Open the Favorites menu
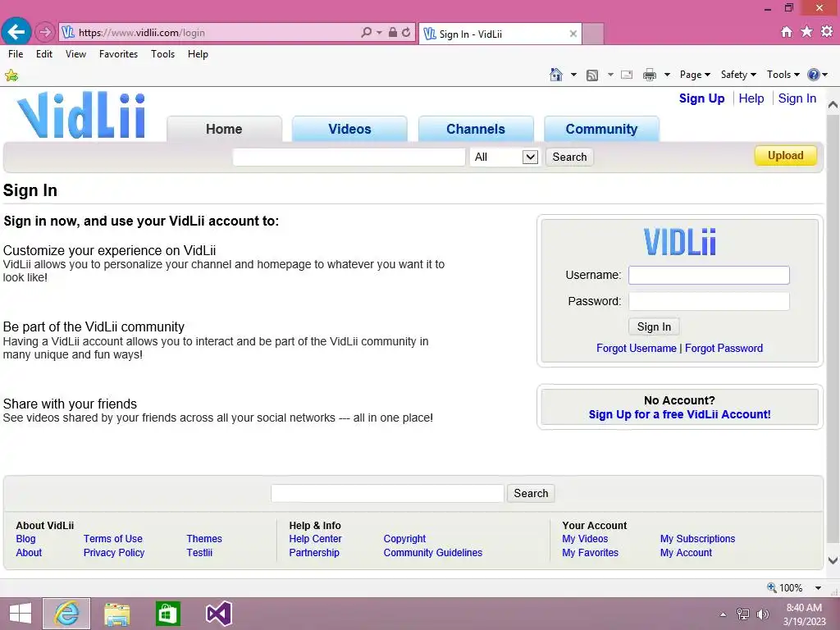Screen dimensions: 840x630 [118, 54]
